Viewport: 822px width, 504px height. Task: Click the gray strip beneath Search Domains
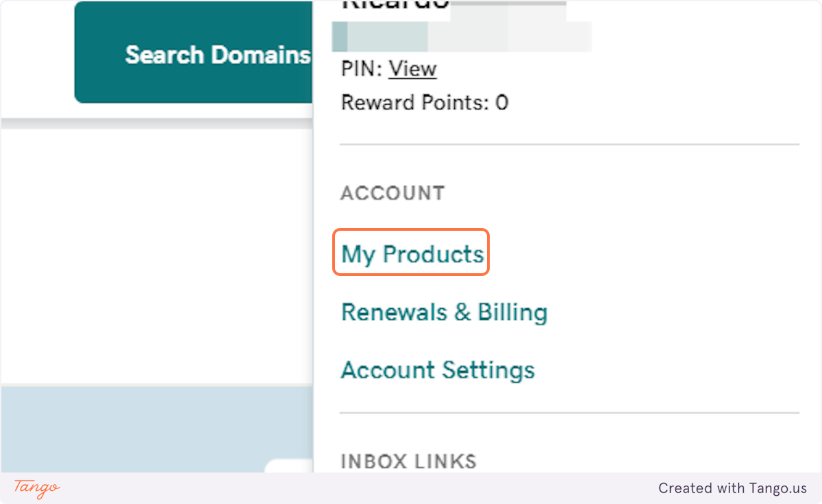157,123
